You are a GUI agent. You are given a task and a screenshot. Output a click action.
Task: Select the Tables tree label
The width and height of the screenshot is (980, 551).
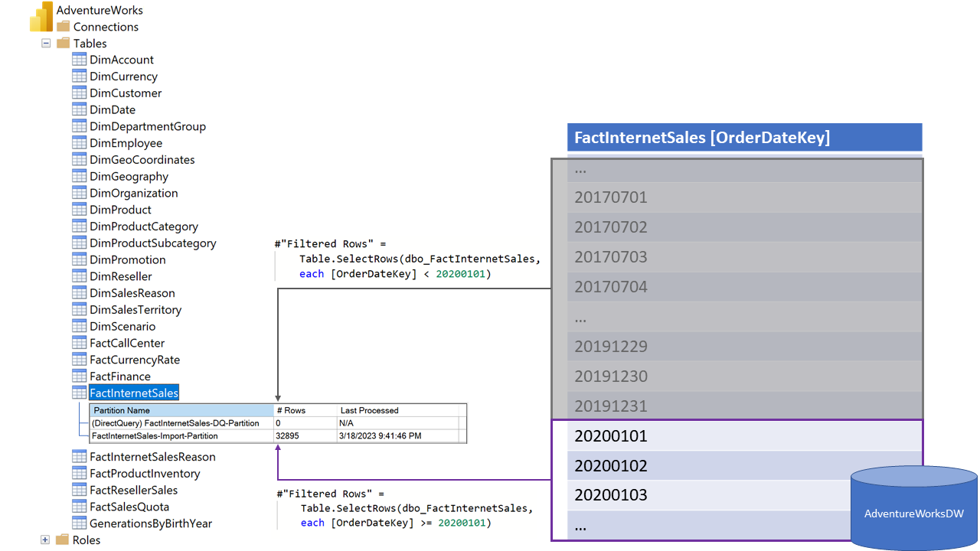pos(90,44)
